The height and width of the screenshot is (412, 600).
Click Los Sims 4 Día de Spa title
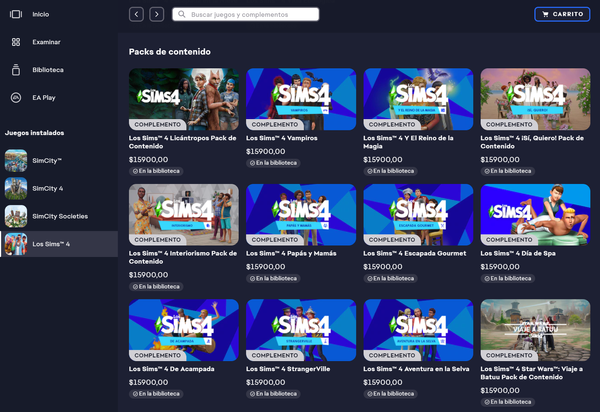point(518,253)
